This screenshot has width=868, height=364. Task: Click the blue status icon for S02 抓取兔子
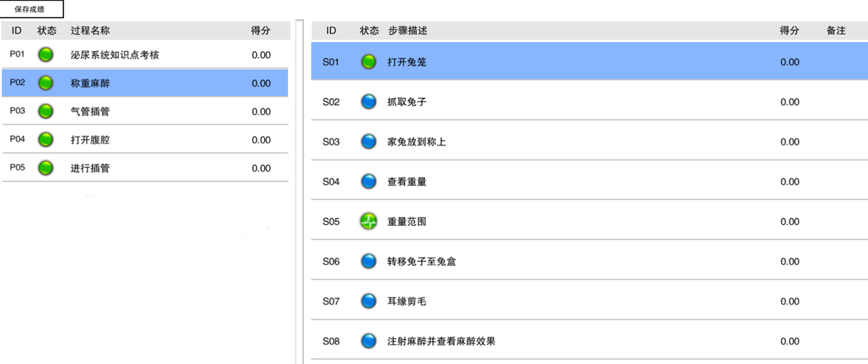coord(368,102)
